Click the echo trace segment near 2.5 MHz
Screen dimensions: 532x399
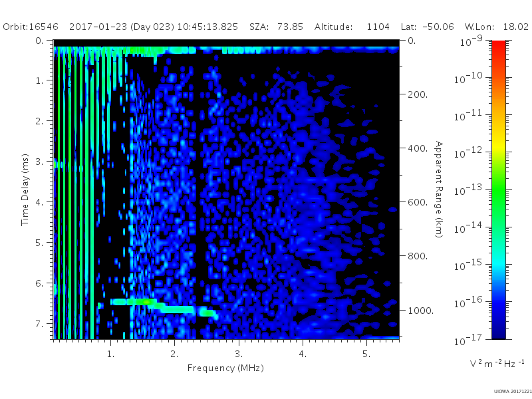pos(207,313)
